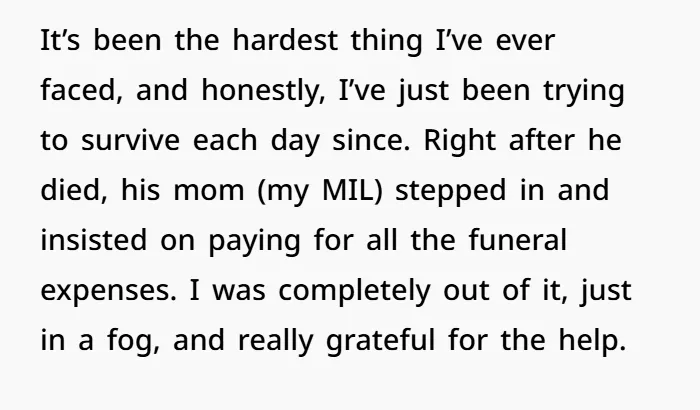Click the word "grateful" in last line
The width and height of the screenshot is (700, 410).
tap(380, 340)
